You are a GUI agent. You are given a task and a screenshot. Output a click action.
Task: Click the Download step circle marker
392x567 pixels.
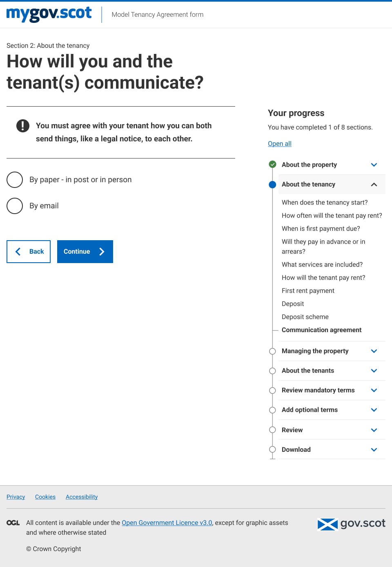[x=272, y=450]
